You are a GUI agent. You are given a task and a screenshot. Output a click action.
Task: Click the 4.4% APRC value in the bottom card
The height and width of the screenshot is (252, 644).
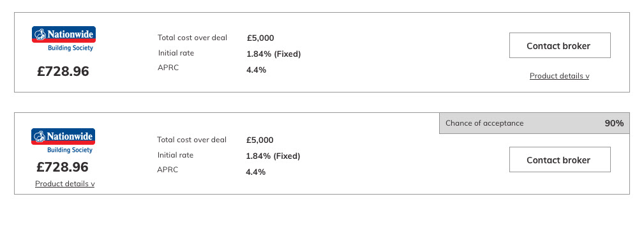pos(256,172)
